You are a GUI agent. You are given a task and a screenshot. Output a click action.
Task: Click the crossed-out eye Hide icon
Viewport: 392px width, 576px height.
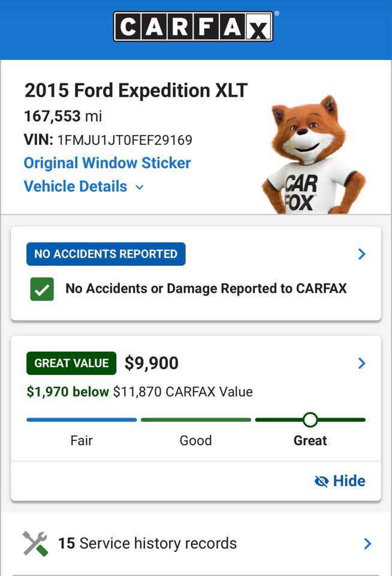point(322,481)
